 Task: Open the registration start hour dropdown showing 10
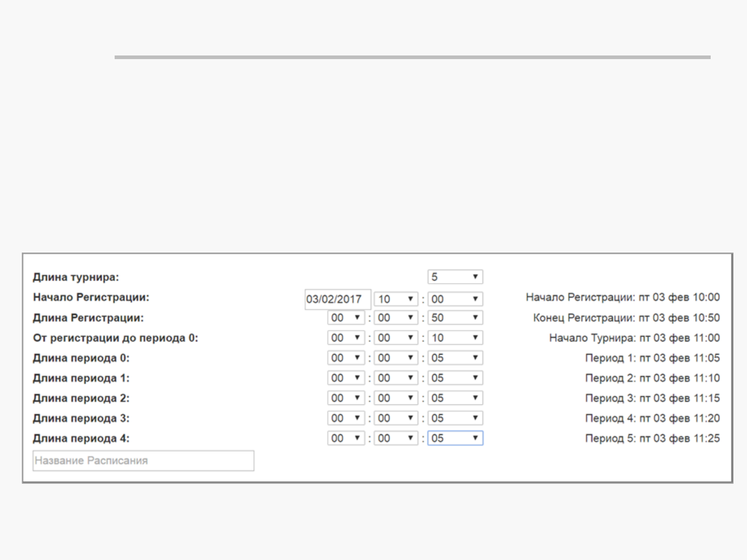396,299
